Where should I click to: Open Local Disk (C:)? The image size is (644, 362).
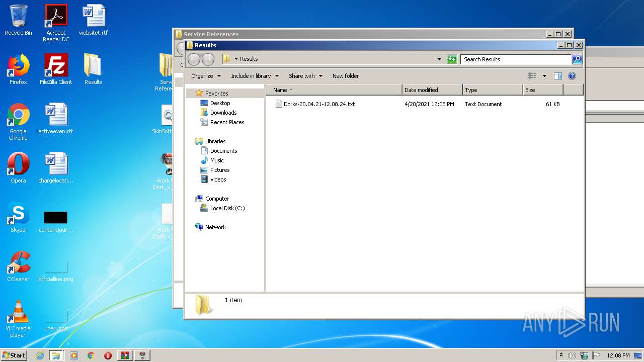point(227,208)
